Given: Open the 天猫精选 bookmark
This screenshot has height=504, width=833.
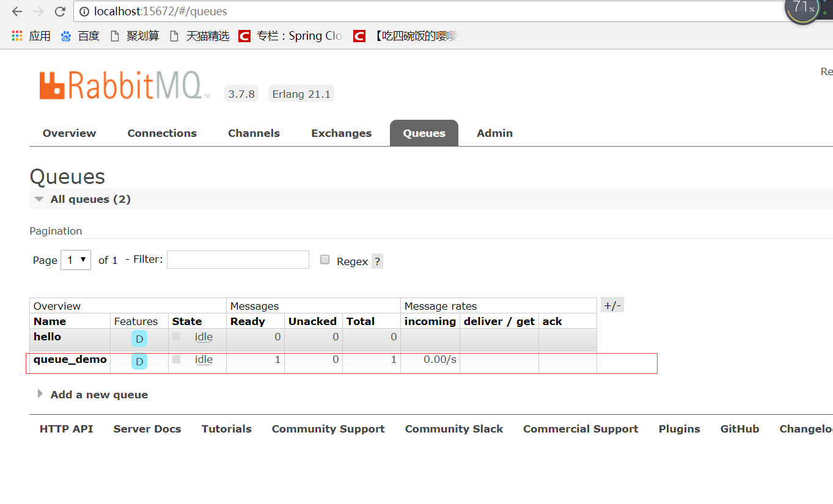Looking at the screenshot, I should [199, 36].
